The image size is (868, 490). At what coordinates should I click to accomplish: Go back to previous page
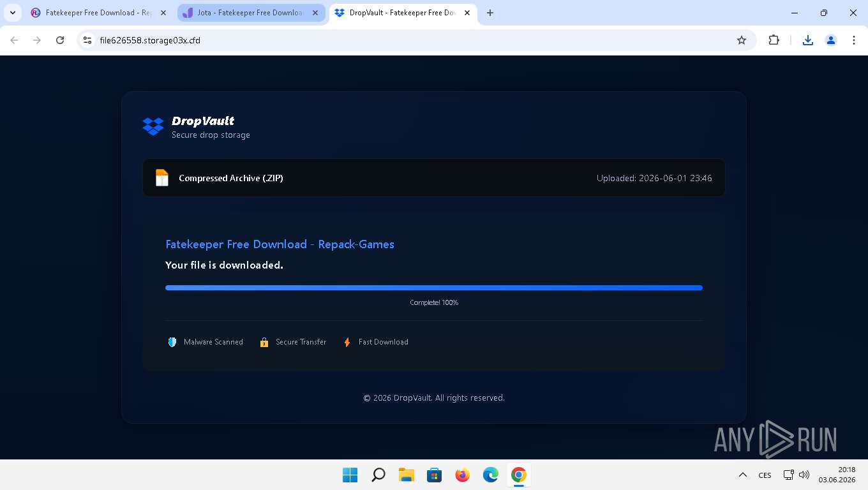[x=14, y=40]
